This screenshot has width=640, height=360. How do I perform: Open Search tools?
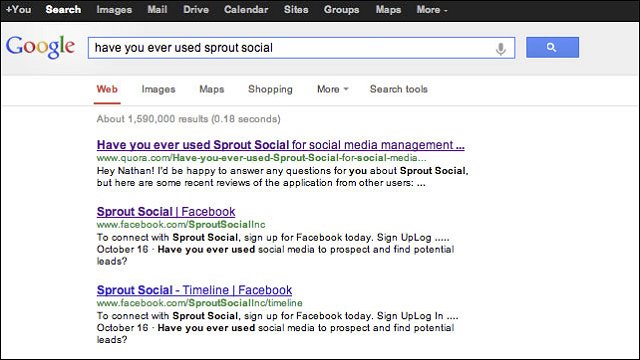click(399, 89)
